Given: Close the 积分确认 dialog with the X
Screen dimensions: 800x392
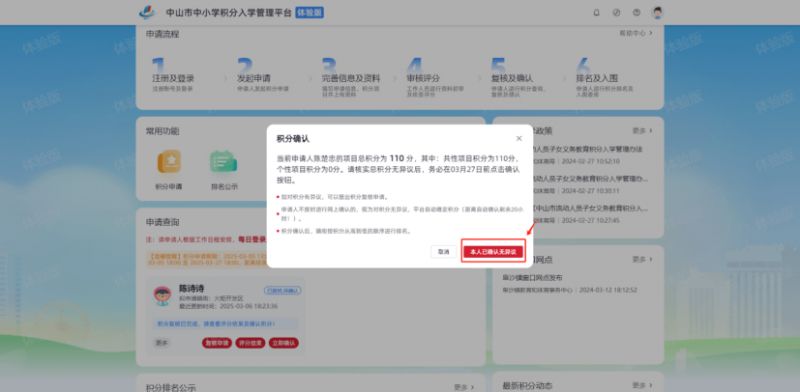Looking at the screenshot, I should [x=519, y=138].
